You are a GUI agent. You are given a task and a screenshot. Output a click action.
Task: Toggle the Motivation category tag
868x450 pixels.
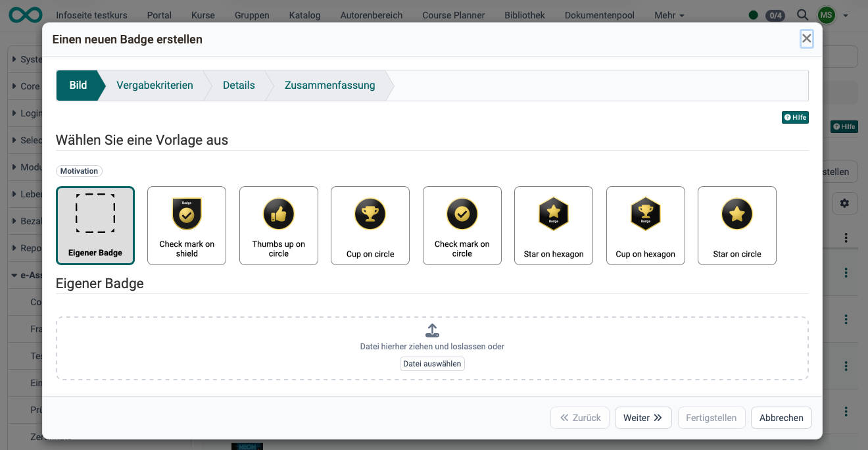coord(79,171)
